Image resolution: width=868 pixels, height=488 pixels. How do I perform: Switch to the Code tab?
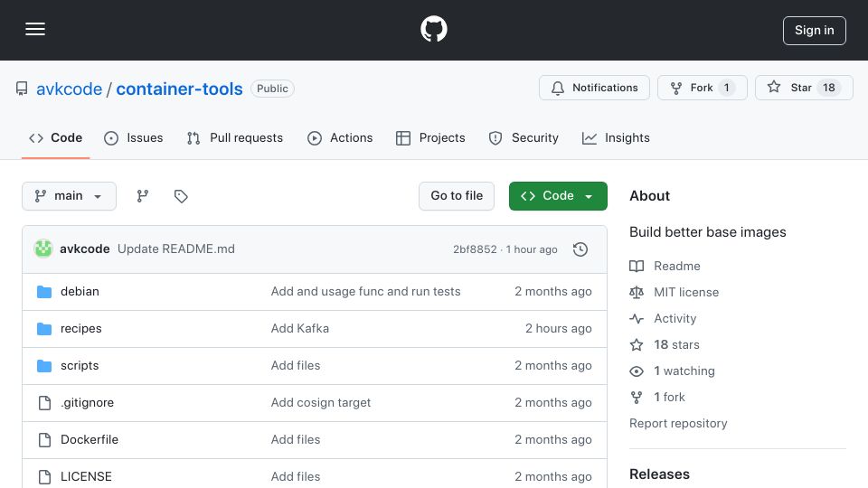55,137
